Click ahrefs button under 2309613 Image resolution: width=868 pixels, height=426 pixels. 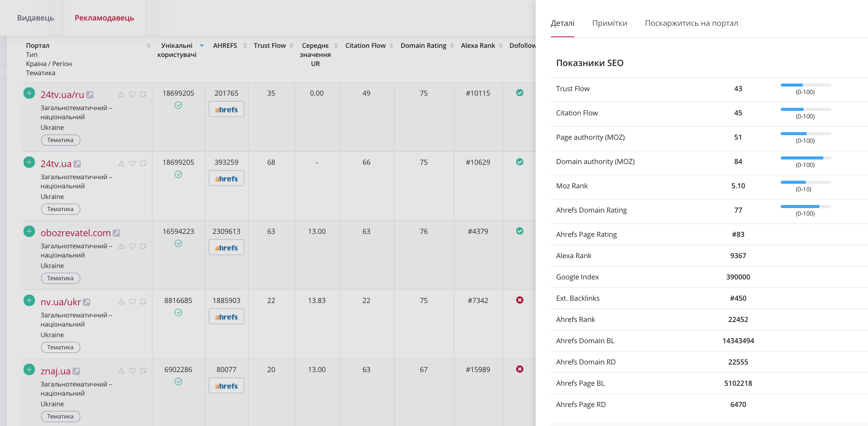point(226,248)
